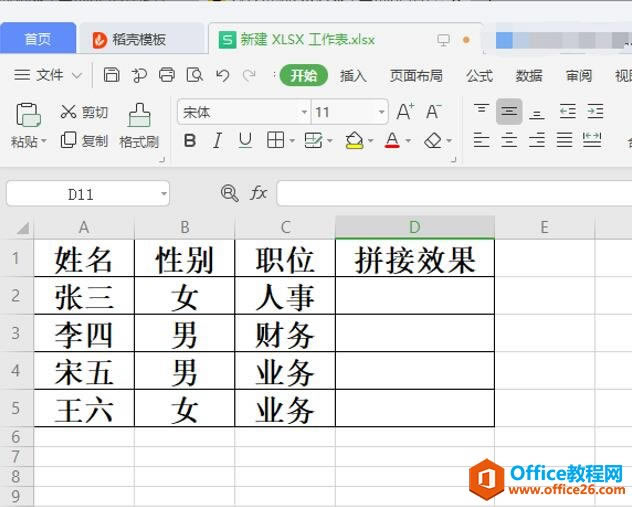
Task: Click the distributed alignment icon
Action: pos(592,140)
